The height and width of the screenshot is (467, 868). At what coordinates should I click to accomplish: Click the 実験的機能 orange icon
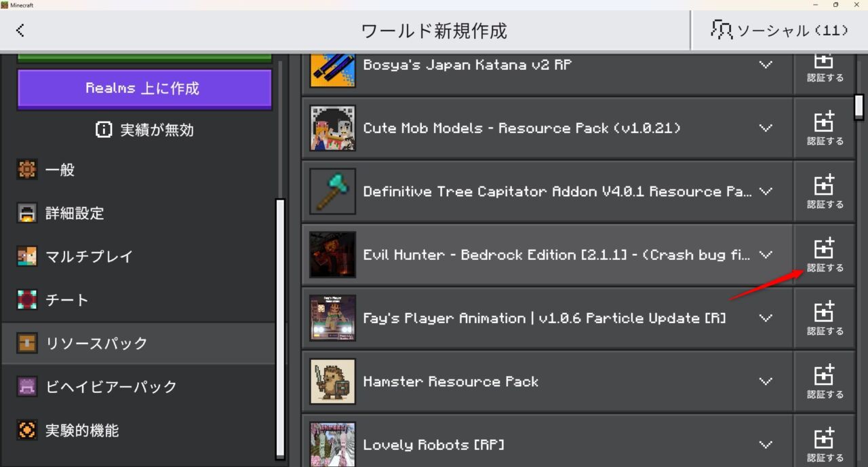[27, 430]
